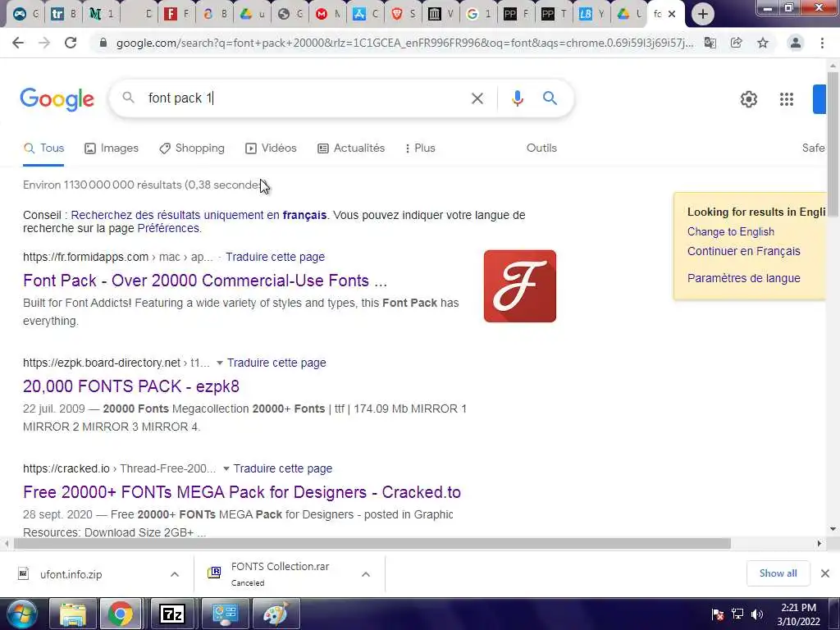The width and height of the screenshot is (840, 630).
Task: Click the Google logo
Action: (57, 99)
